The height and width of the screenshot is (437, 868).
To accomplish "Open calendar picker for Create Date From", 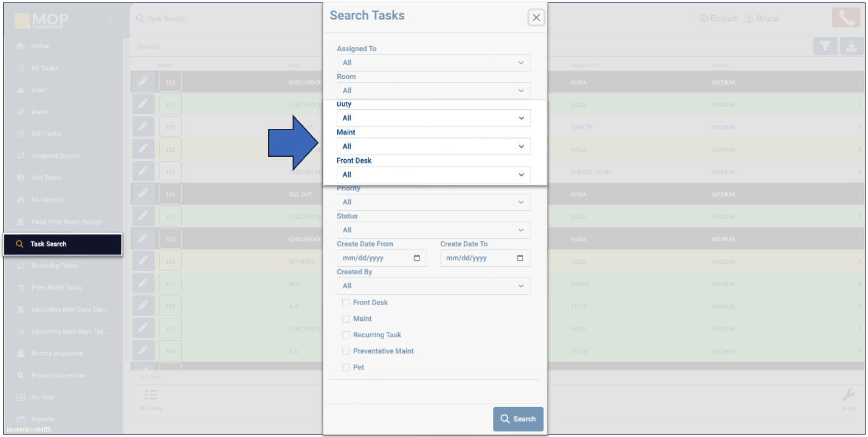I will coord(417,258).
